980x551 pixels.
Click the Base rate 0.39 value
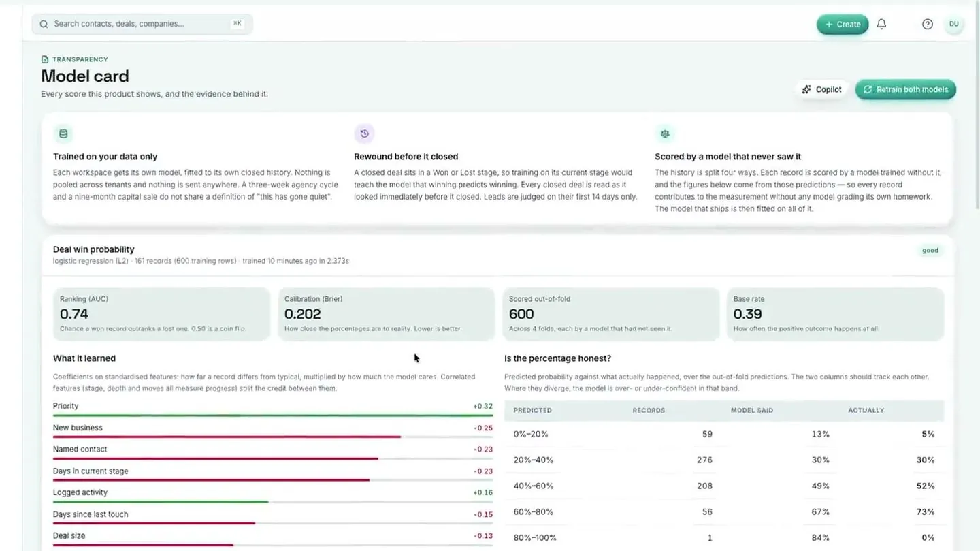(x=748, y=314)
